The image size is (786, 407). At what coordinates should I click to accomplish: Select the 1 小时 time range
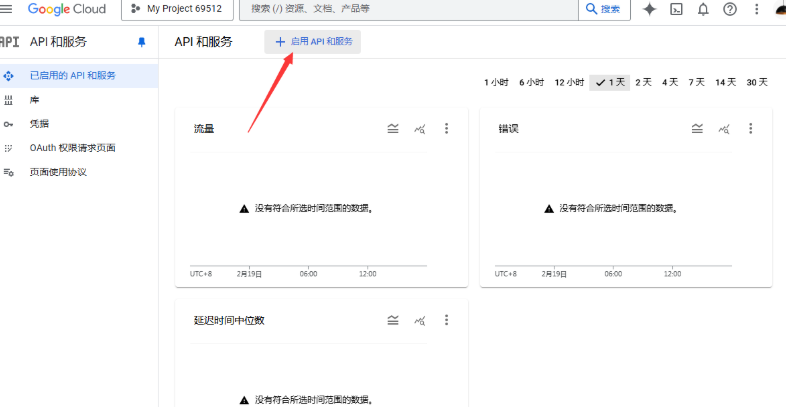[496, 83]
